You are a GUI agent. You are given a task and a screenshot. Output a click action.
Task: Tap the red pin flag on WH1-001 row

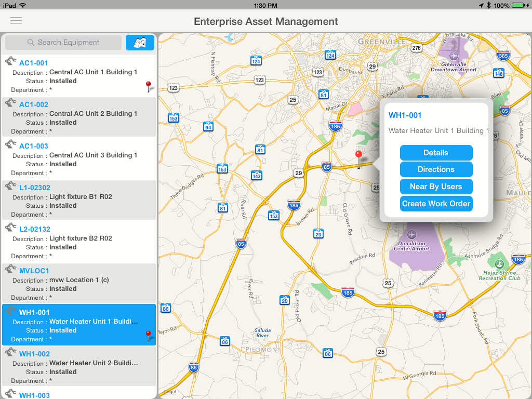coord(149,336)
